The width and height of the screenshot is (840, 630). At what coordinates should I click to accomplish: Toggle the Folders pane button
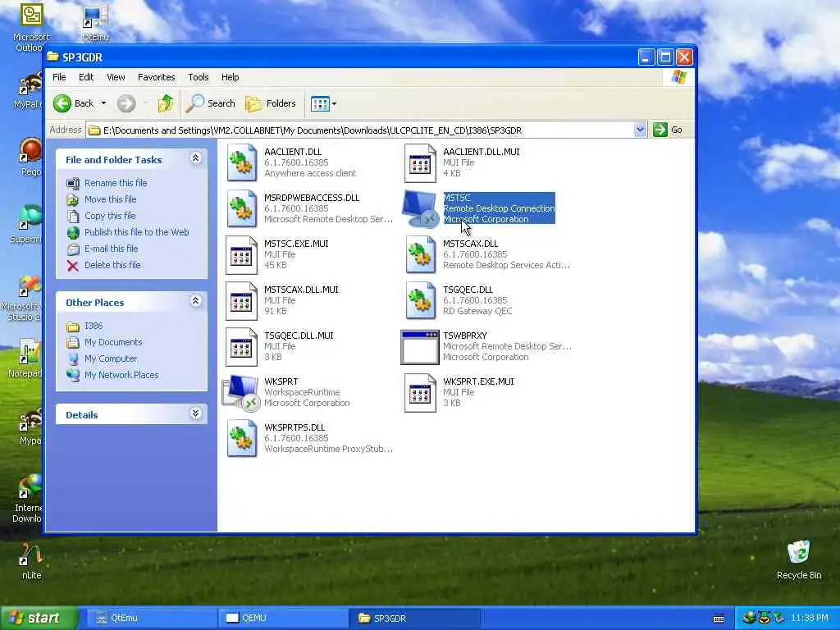pyautogui.click(x=271, y=103)
